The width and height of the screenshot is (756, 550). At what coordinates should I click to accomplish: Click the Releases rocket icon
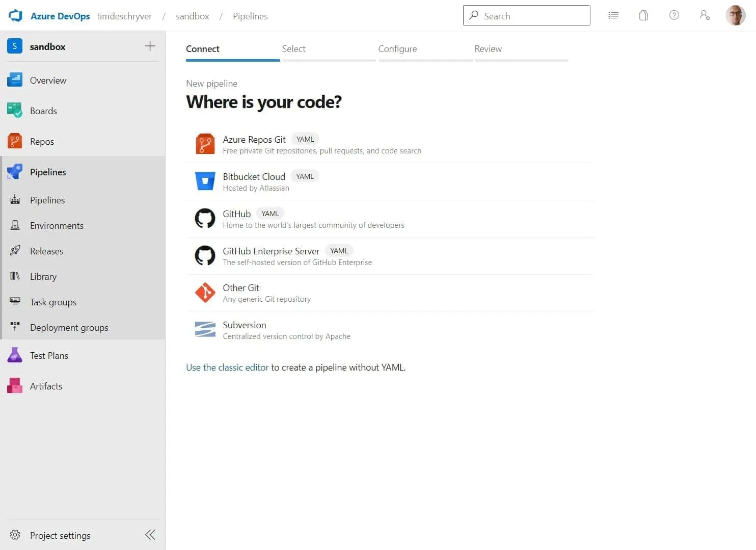pos(15,251)
